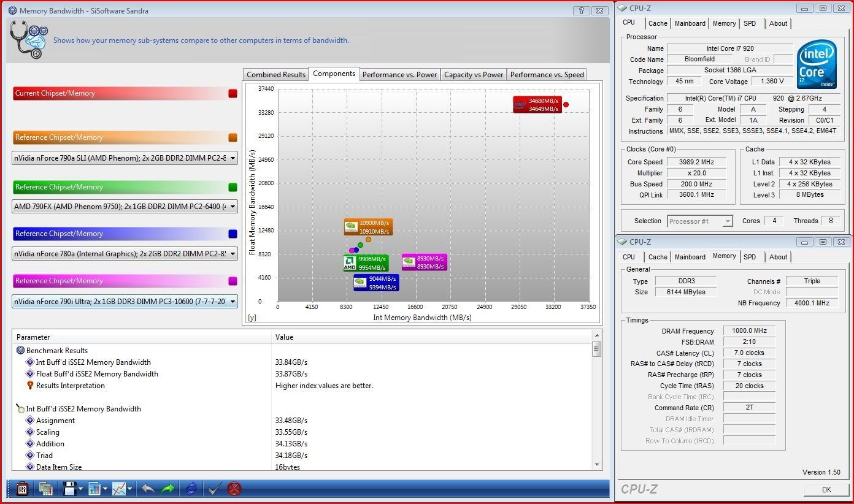Open the Cache tab in the top CPU-Z window
The height and width of the screenshot is (504, 854).
point(658,23)
